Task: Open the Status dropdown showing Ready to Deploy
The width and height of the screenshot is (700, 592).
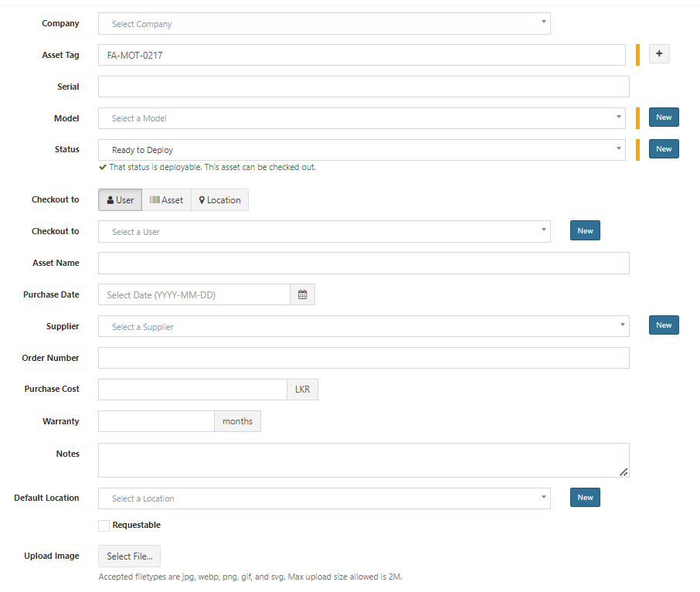Action: pos(361,150)
